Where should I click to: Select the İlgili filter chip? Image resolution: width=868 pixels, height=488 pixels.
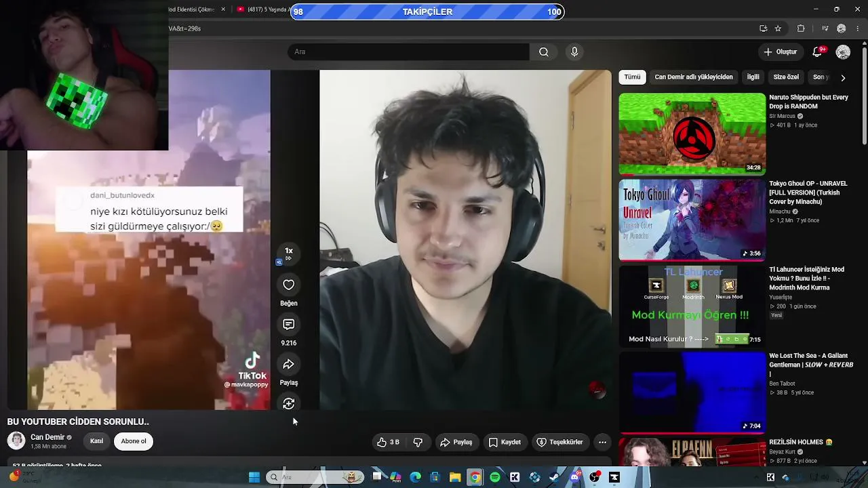(753, 77)
